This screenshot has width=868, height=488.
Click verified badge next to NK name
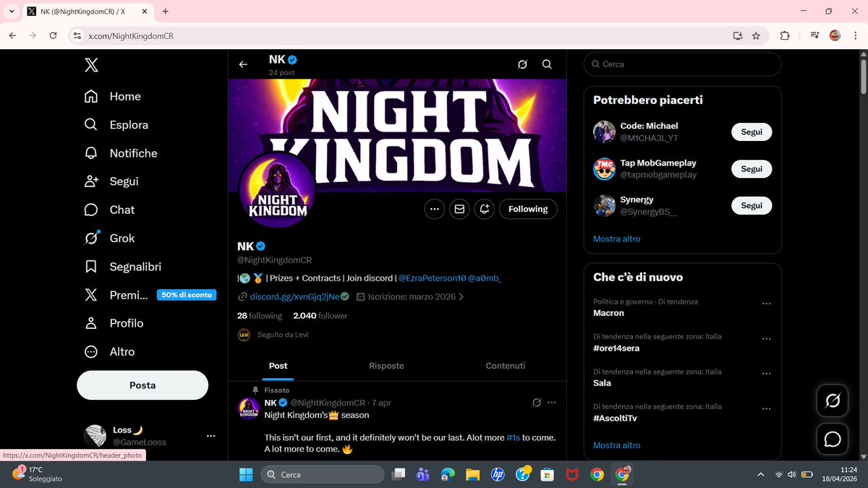(261, 246)
